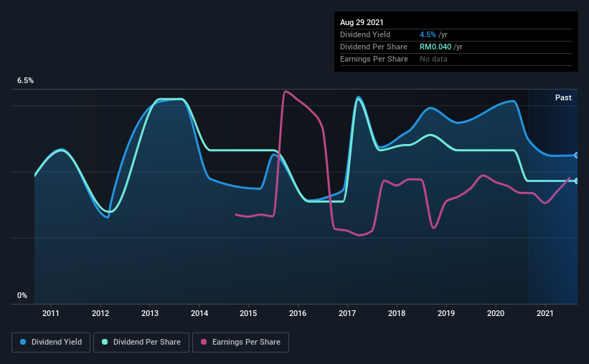This screenshot has width=589, height=364.
Task: Select the 2019 label on the x-axis
Action: pos(446,313)
